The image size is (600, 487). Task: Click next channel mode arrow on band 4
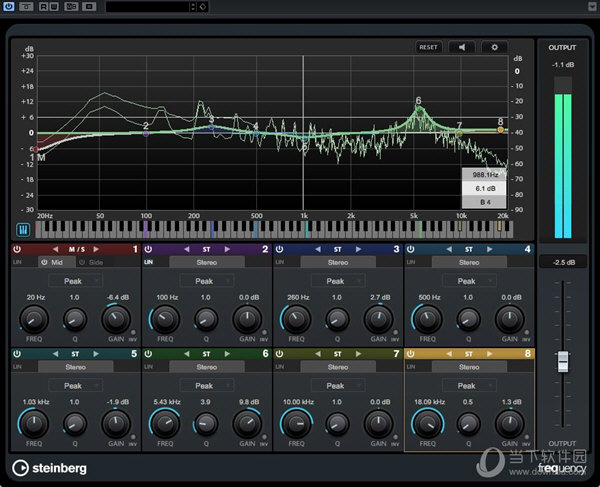tap(489, 249)
